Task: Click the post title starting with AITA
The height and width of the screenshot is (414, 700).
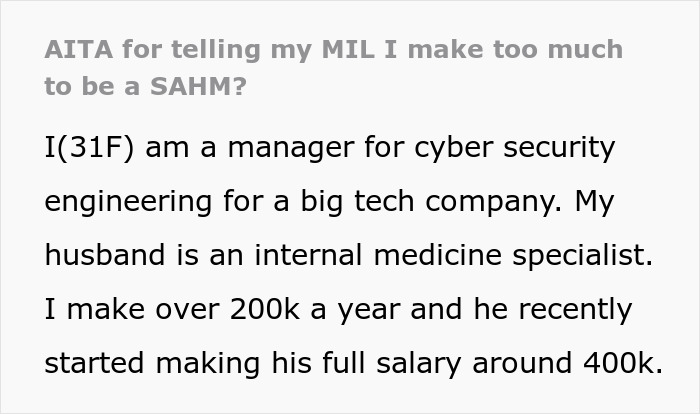Action: coord(333,49)
